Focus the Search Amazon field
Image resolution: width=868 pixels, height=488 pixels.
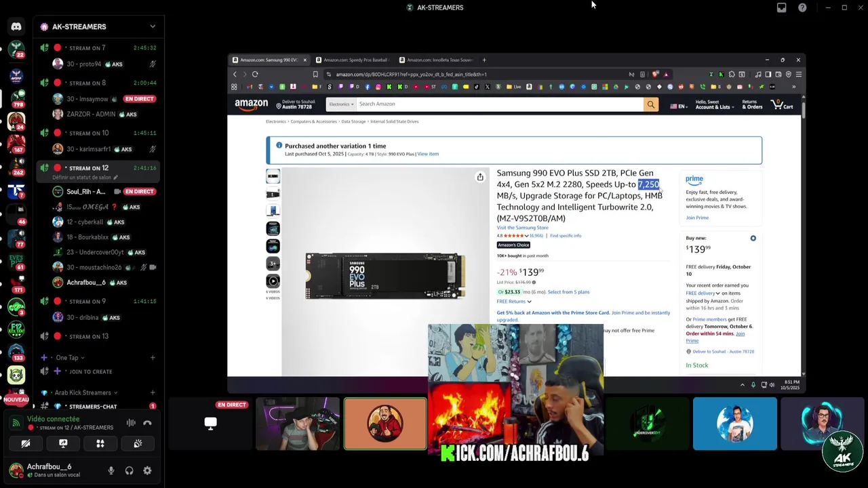coord(499,104)
